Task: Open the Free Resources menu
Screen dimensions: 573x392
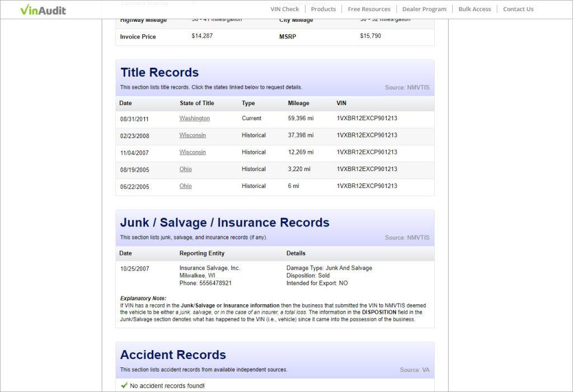Action: tap(369, 9)
